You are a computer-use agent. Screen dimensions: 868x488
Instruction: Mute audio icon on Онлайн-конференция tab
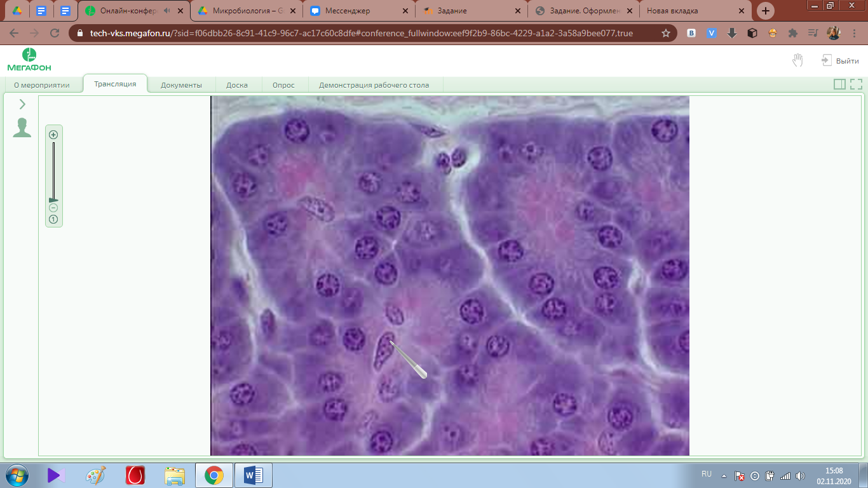click(166, 11)
